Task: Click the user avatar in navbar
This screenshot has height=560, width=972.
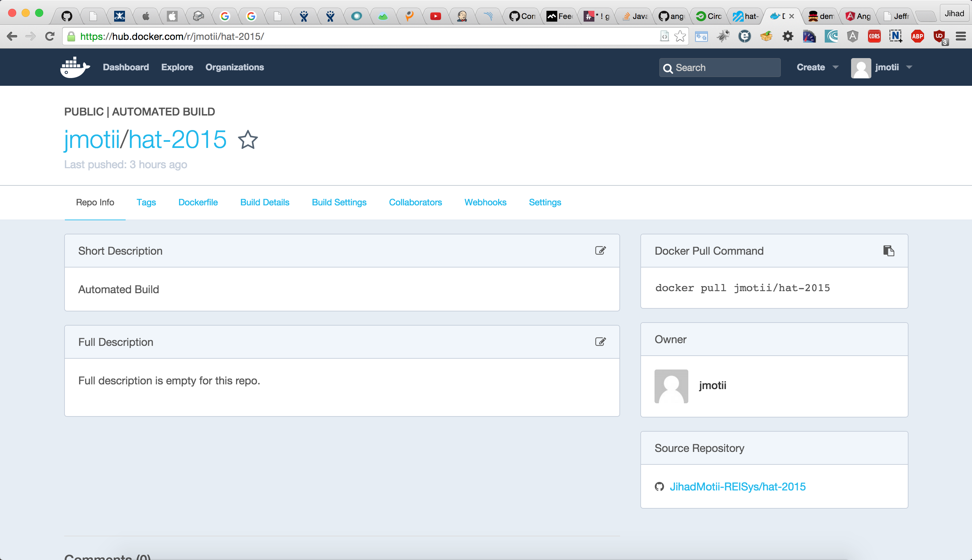Action: [861, 68]
